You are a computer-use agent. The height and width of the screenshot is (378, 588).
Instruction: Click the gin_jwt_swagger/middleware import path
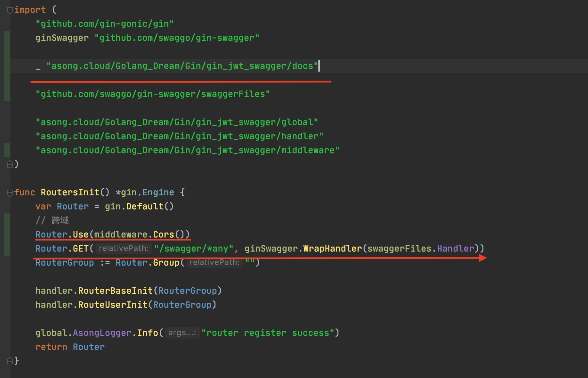[187, 150]
